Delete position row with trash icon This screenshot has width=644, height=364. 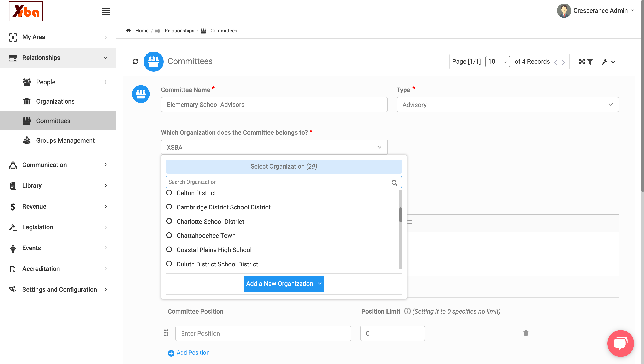[x=526, y=333]
